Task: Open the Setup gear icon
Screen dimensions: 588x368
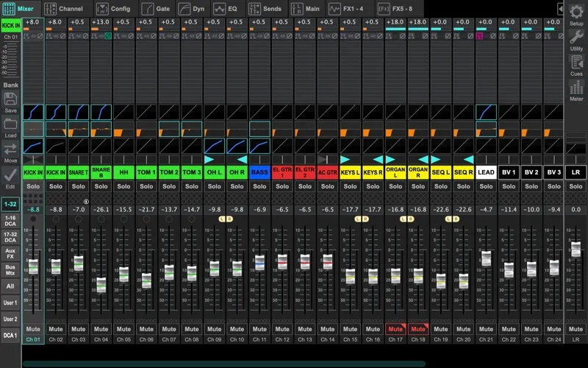Action: click(x=576, y=12)
